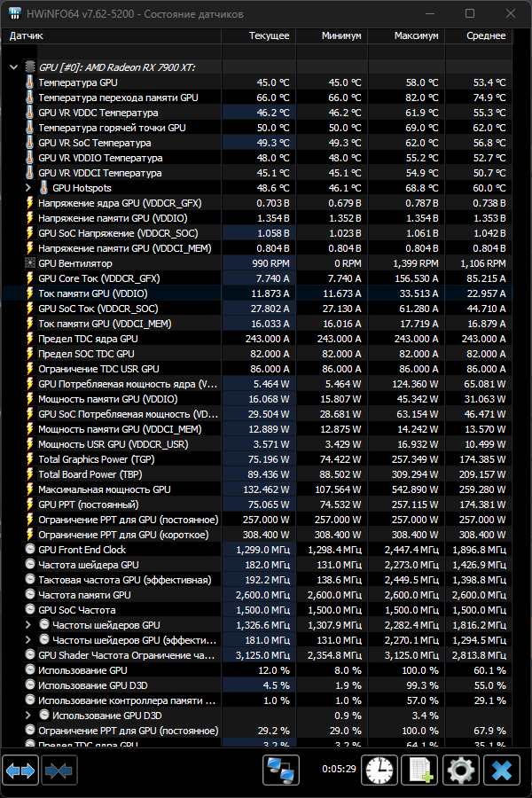Click lightning icon beside Напряжение ядра GPU (VDDCR_GFX)
532x798 pixels.
click(x=30, y=203)
